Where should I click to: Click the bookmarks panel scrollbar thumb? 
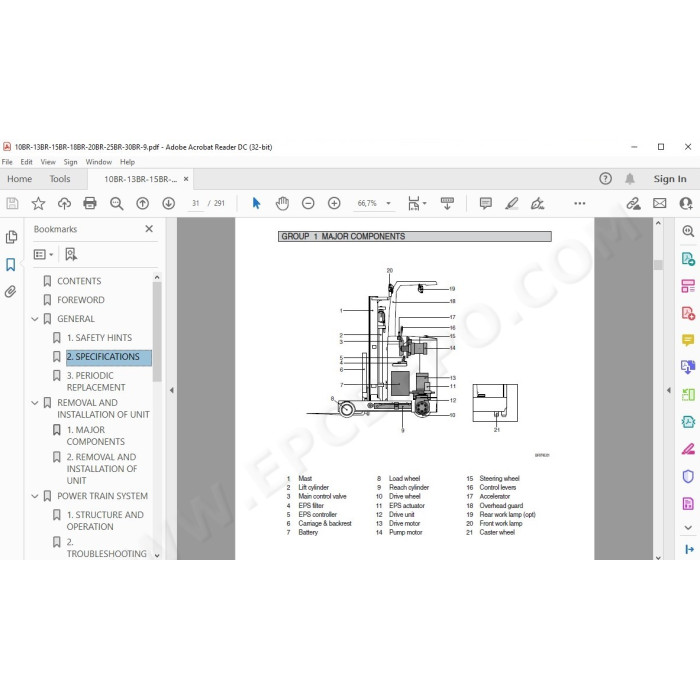(157, 332)
